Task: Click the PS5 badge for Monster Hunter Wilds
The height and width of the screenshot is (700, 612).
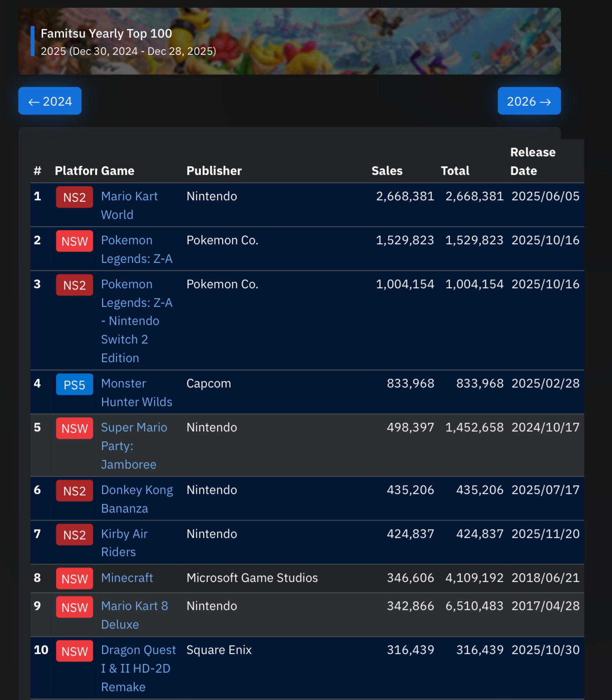Action: pos(74,384)
